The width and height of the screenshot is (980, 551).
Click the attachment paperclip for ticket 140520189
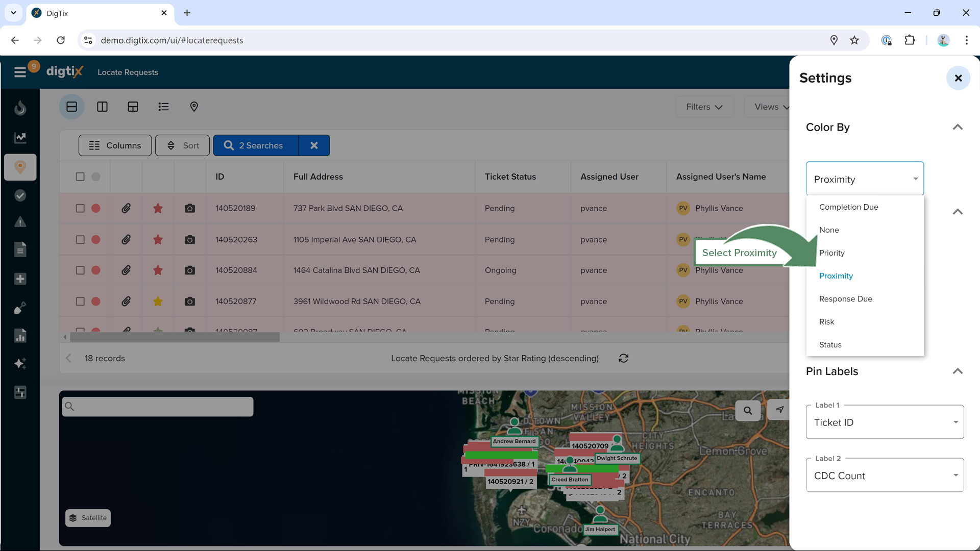pos(126,208)
